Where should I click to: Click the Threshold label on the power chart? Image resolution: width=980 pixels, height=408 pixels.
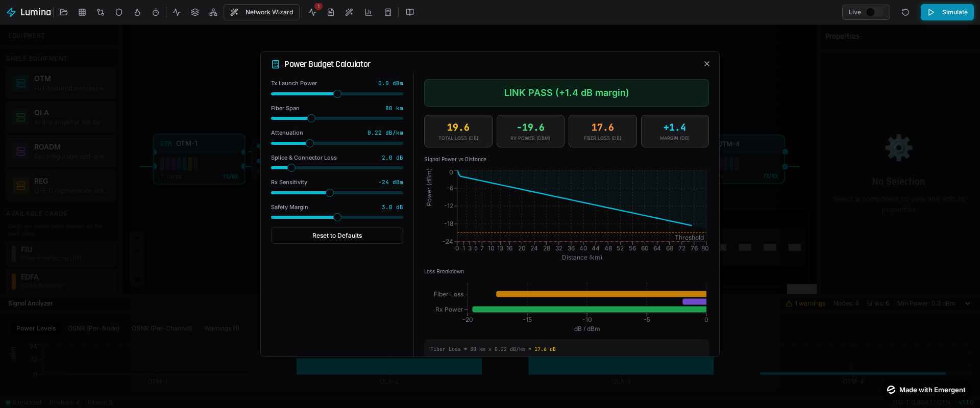(689, 238)
